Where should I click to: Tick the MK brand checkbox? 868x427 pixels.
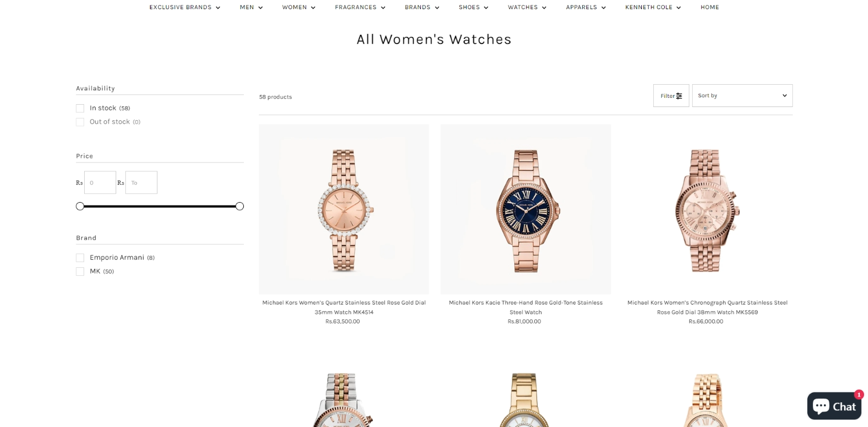coord(80,271)
